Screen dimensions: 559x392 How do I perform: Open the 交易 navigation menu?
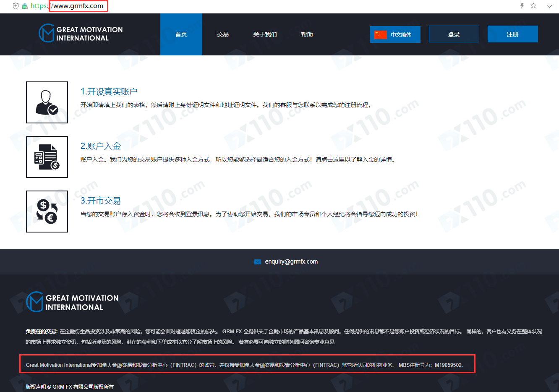click(x=223, y=34)
